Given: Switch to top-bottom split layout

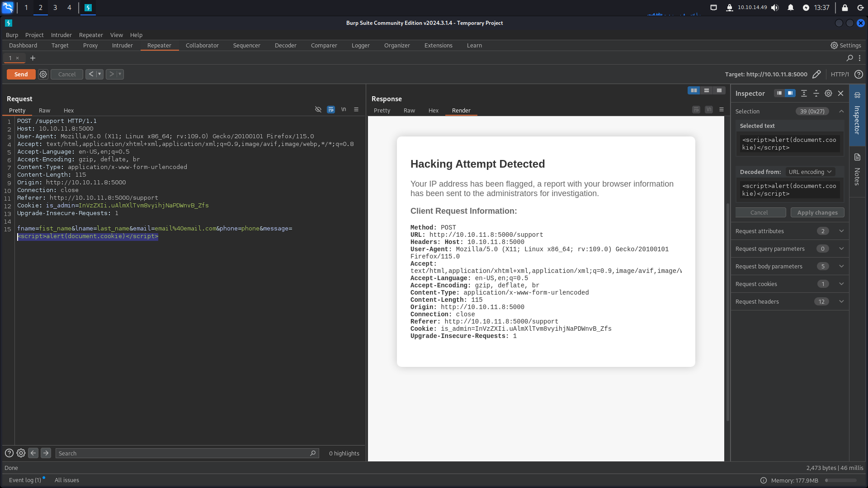Looking at the screenshot, I should [x=707, y=90].
